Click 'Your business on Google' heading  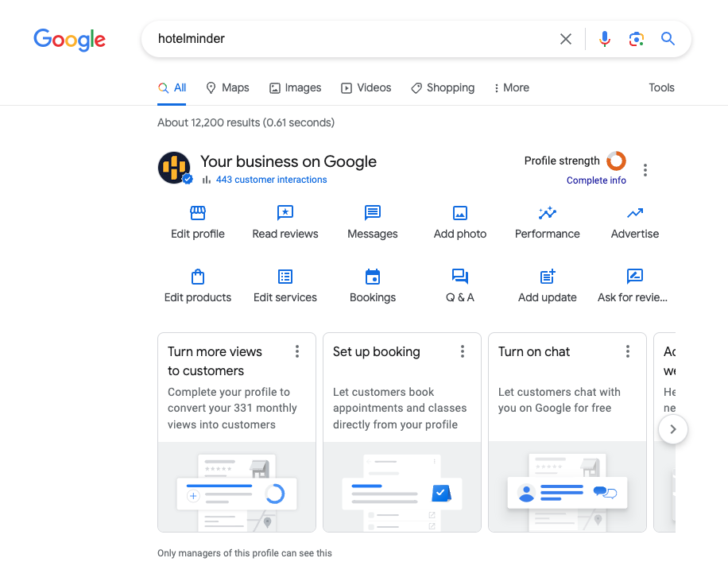pyautogui.click(x=288, y=161)
